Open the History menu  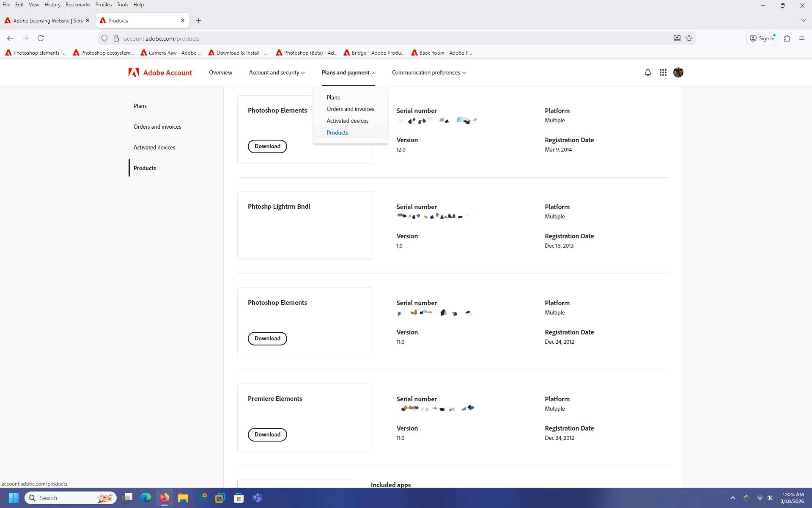[52, 5]
